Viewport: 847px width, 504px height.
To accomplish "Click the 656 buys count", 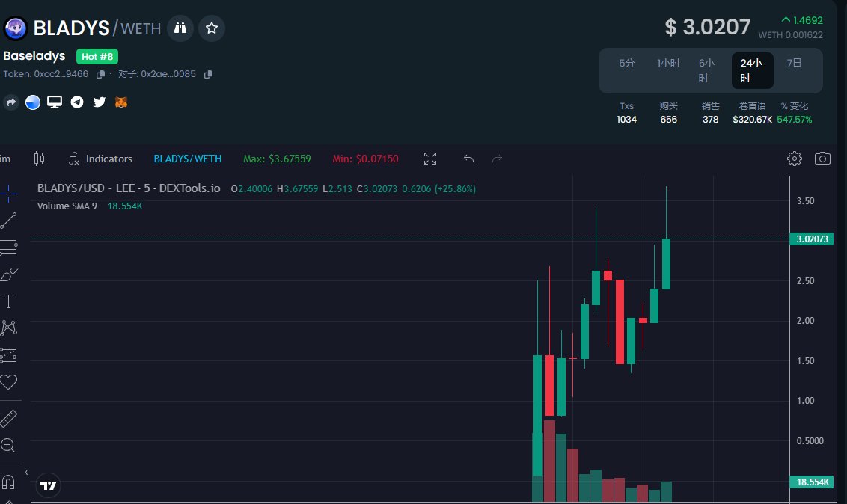I will (x=668, y=120).
